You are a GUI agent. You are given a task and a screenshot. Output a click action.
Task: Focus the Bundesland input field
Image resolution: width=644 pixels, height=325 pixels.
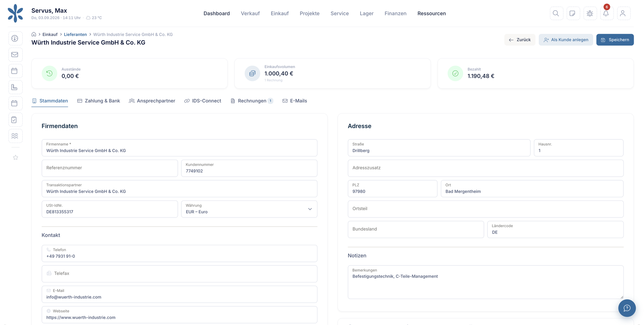pos(416,229)
